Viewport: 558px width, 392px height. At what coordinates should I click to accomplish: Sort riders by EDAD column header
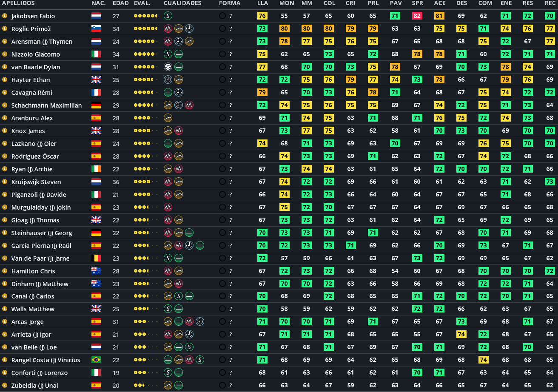pyautogui.click(x=121, y=3)
